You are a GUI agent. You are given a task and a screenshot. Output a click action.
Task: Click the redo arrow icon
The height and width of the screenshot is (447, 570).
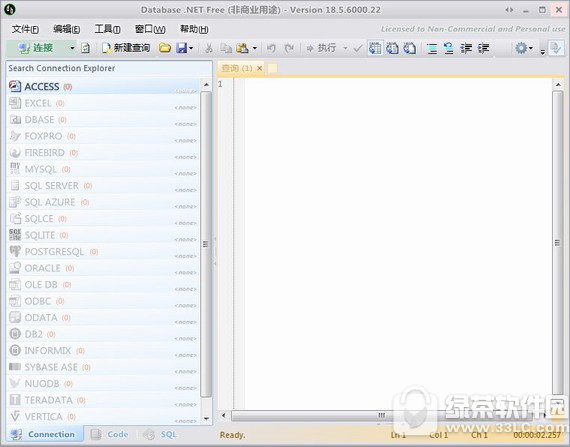289,48
